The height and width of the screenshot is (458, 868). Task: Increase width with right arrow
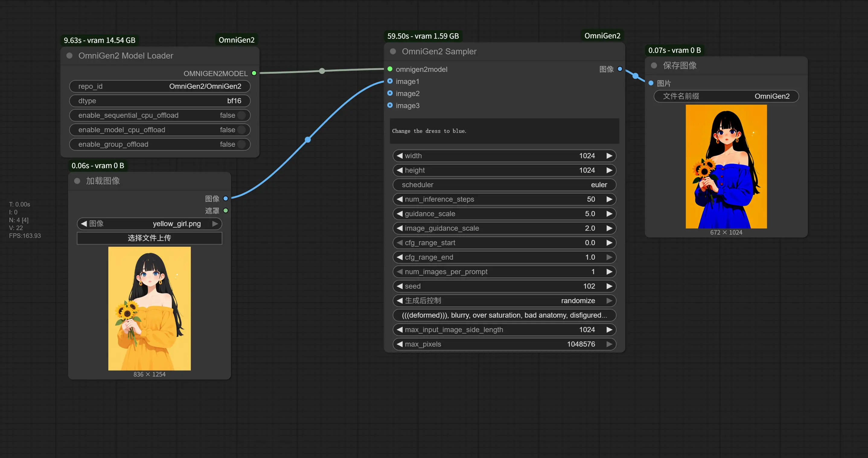pos(609,156)
